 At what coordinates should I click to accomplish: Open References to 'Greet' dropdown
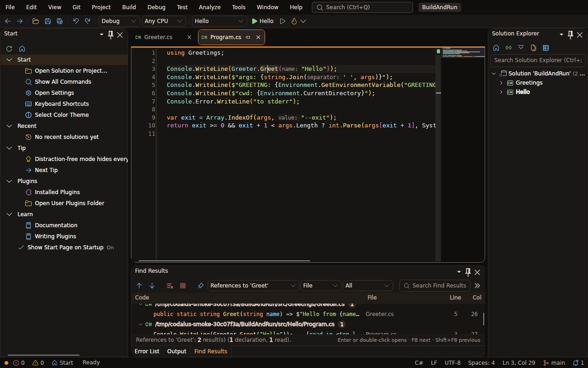[254, 286]
